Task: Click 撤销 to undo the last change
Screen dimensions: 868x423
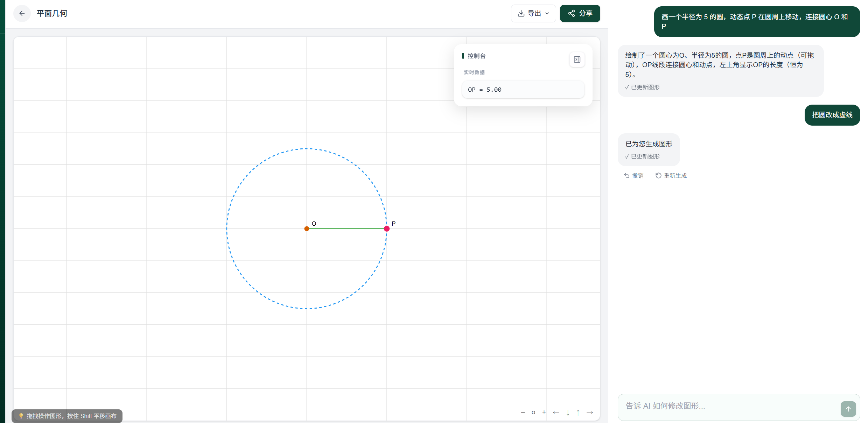Action: tap(634, 176)
